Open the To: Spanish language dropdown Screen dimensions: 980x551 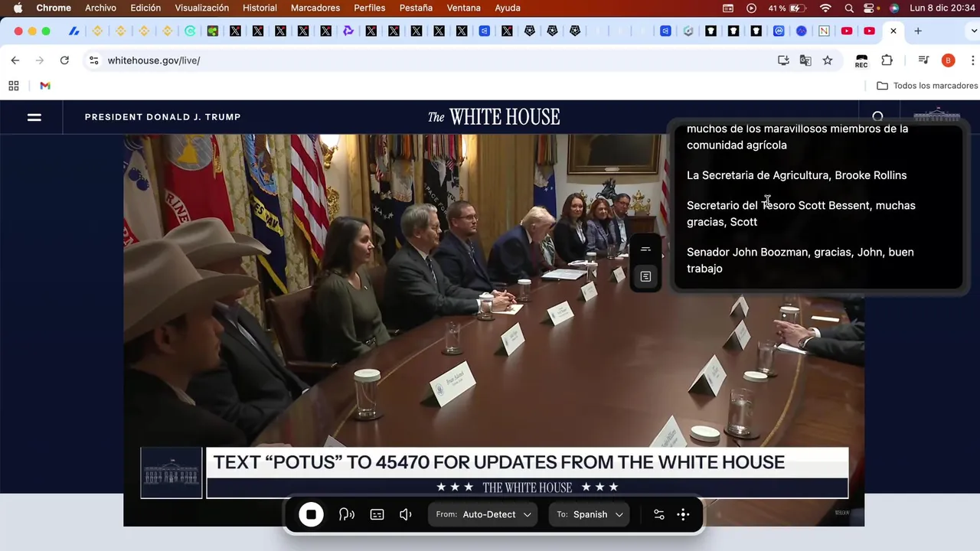click(x=590, y=514)
